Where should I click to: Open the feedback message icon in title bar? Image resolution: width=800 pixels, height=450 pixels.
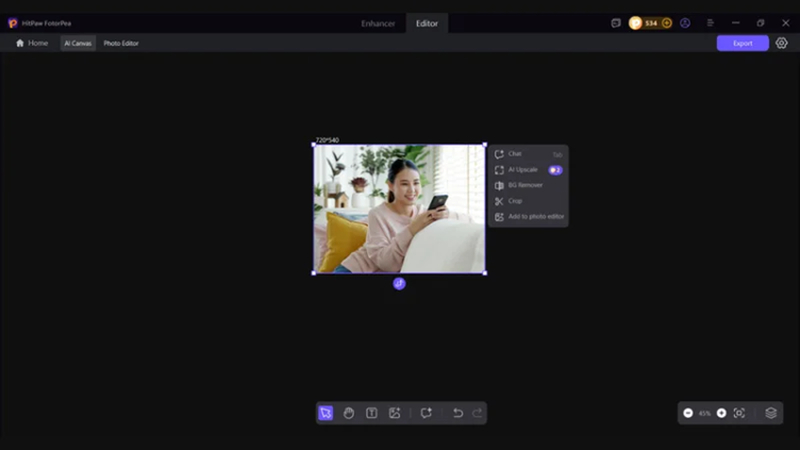(x=616, y=23)
